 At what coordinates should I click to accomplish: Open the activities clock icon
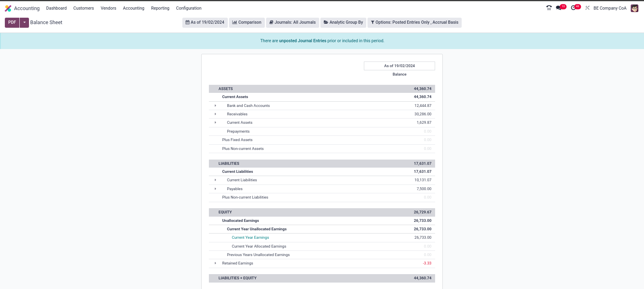click(574, 8)
